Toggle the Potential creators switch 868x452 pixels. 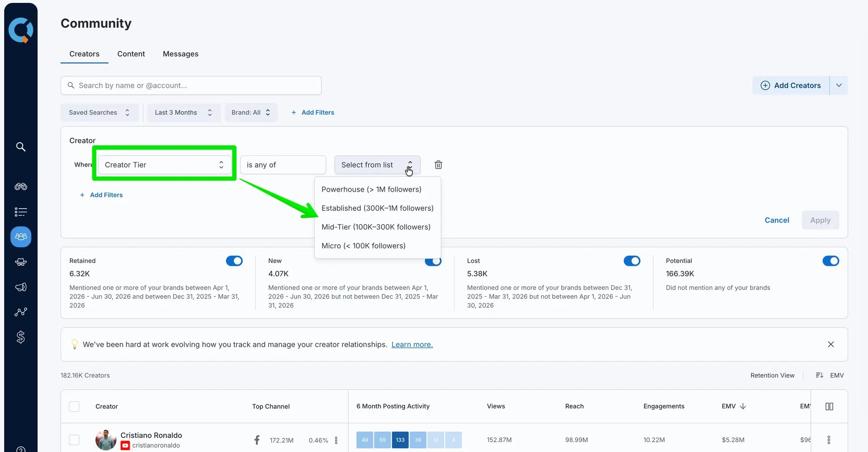[x=831, y=261]
